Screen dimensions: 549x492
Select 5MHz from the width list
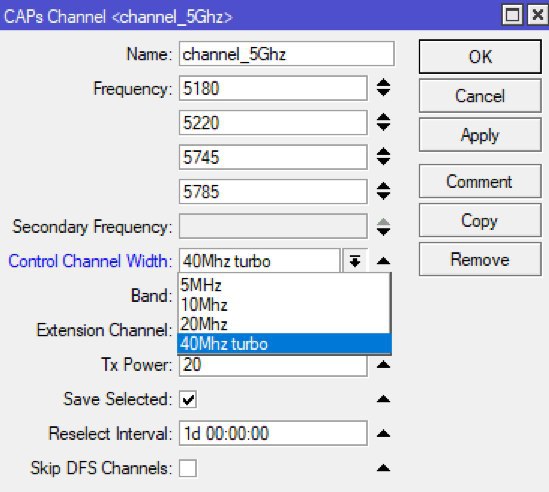tap(284, 285)
